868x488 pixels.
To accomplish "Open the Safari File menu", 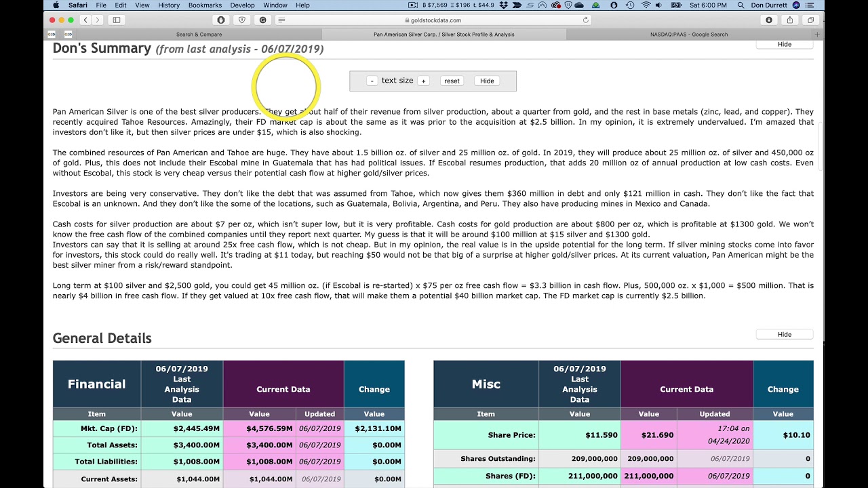I will 101,5.
